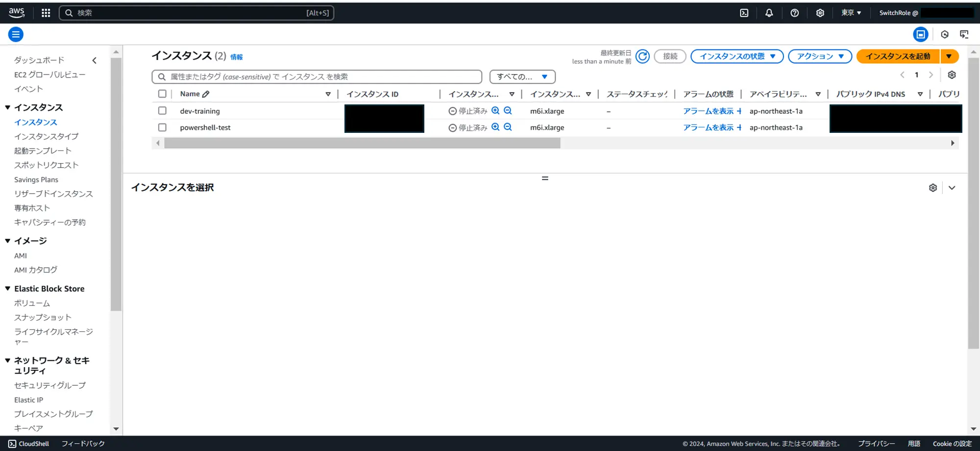Sort by instance type column arrow

point(588,94)
